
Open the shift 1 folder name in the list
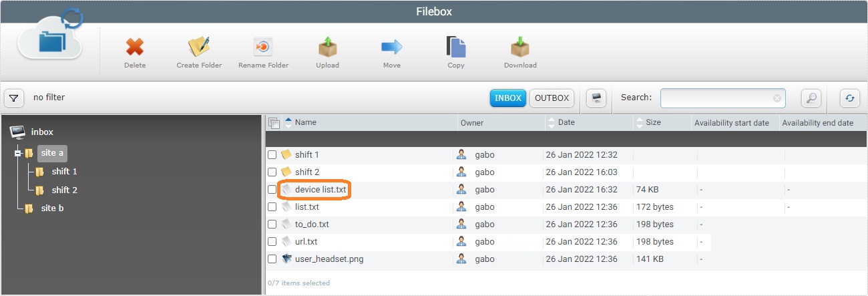click(307, 155)
